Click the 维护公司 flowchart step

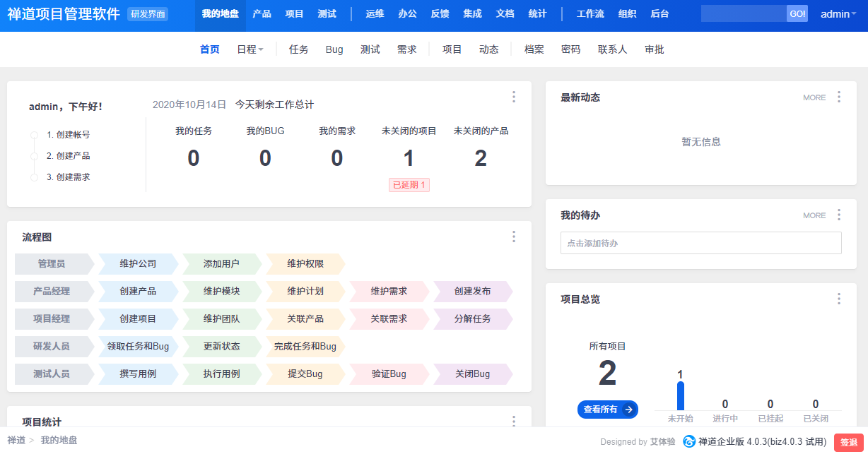[x=139, y=263]
